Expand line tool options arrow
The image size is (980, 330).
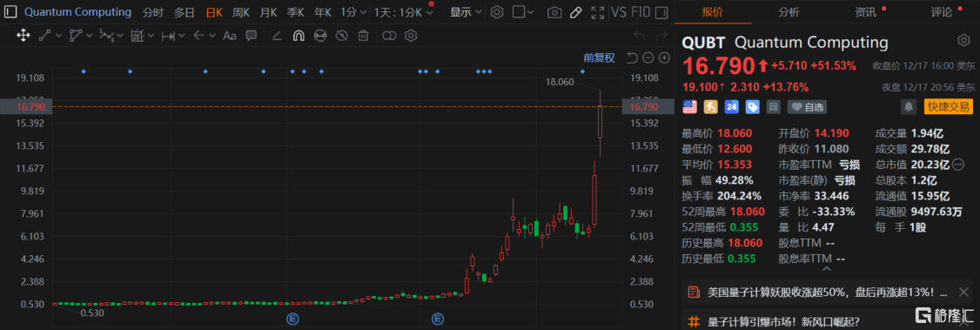pyautogui.click(x=59, y=36)
